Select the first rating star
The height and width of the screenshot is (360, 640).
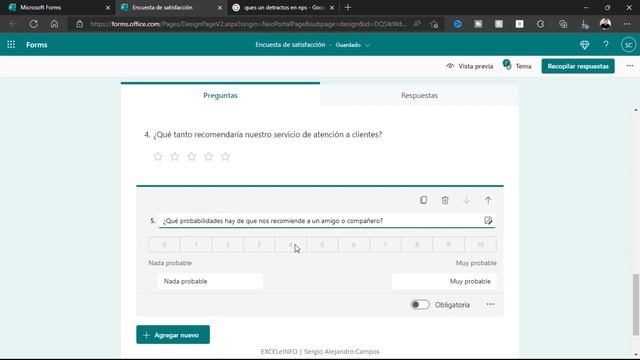(x=158, y=156)
